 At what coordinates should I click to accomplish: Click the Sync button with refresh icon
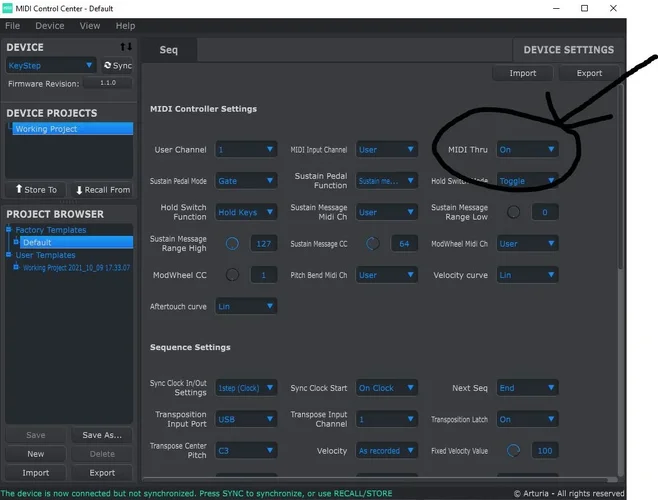coord(118,65)
